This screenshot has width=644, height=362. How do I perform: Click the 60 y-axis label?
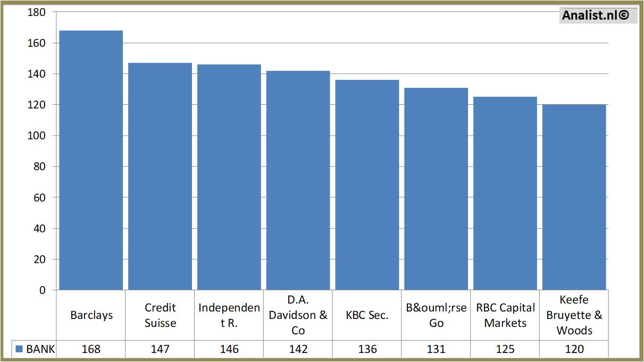click(39, 198)
